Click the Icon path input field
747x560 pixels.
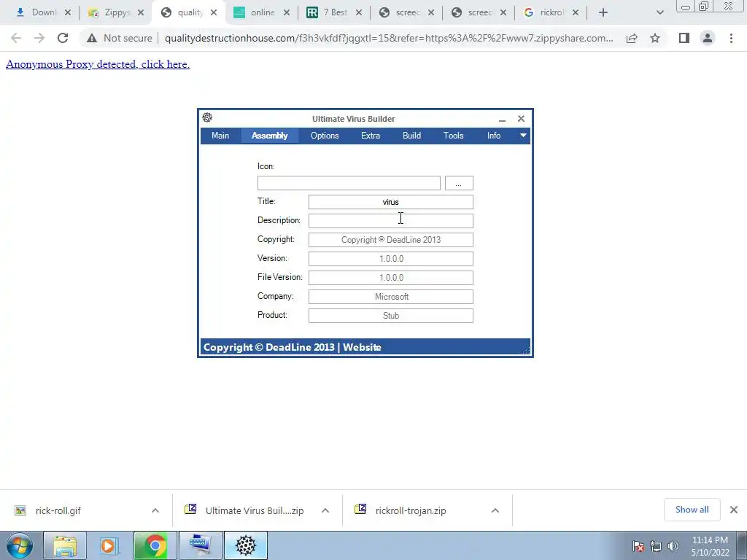click(x=349, y=183)
